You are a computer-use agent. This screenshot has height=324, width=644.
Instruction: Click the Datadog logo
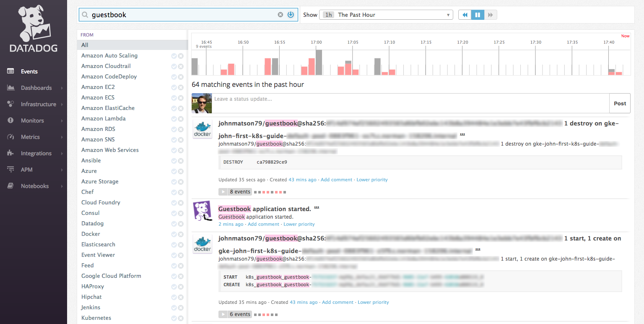click(34, 29)
